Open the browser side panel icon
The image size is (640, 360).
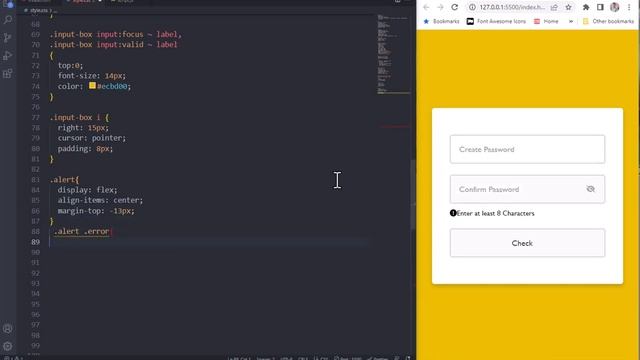tap(600, 7)
